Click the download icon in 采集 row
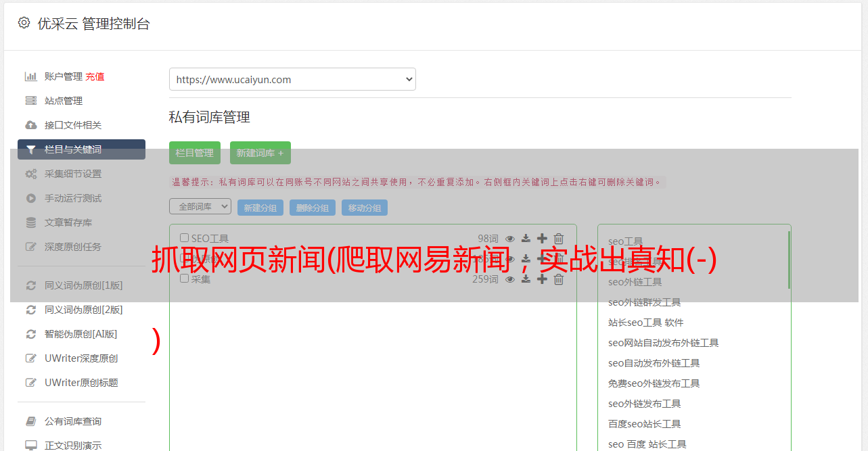Screen dimensions: 868x451 (x=526, y=279)
